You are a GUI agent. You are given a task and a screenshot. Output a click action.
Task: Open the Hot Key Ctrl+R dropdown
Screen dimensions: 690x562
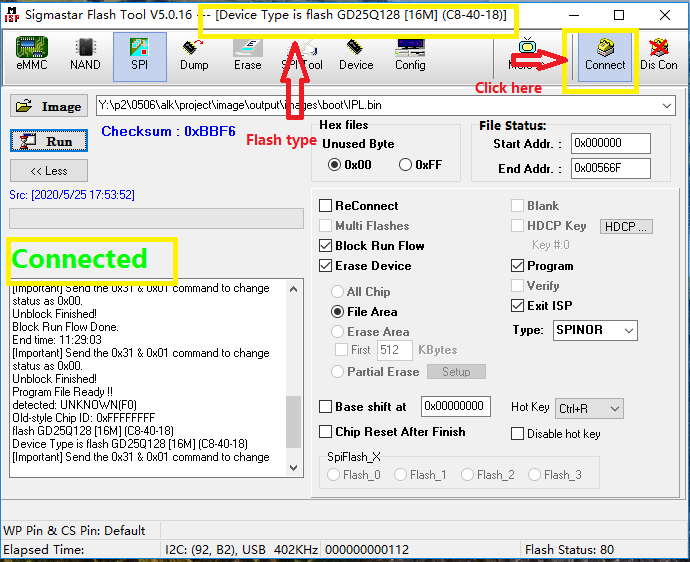[614, 408]
